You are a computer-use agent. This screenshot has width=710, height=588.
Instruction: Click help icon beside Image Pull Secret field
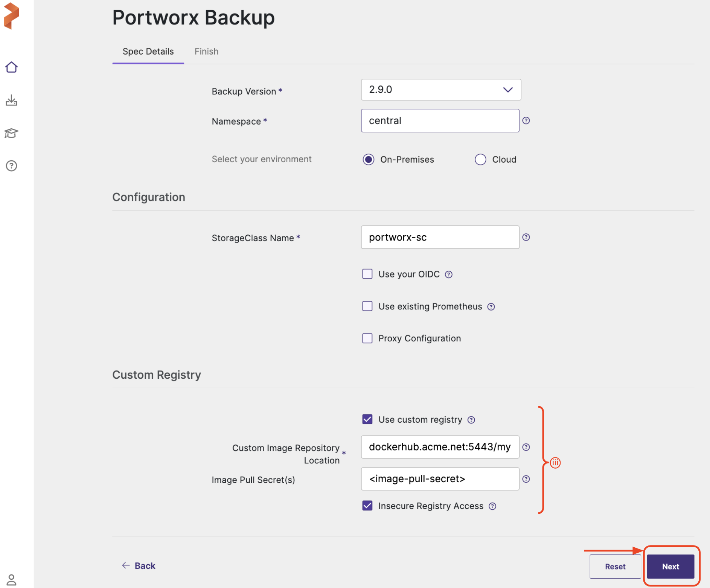pyautogui.click(x=526, y=479)
